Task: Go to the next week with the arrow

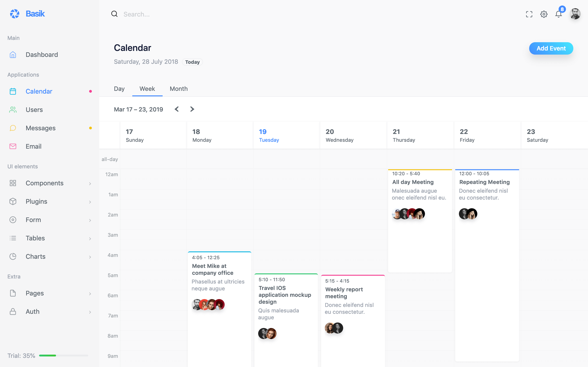Action: pyautogui.click(x=192, y=109)
